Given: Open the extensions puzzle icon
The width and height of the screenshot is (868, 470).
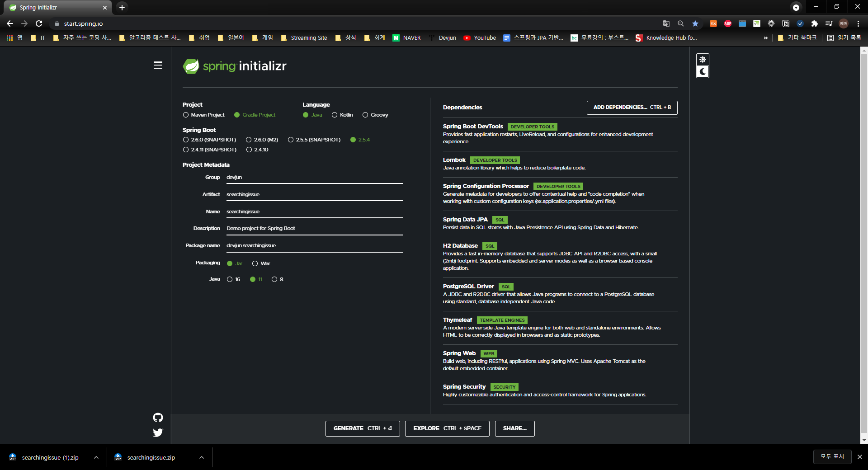Looking at the screenshot, I should (815, 23).
